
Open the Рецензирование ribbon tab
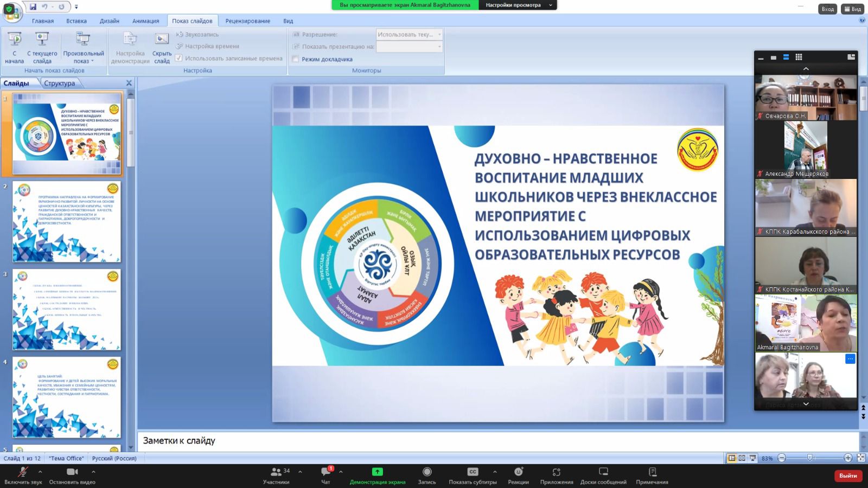tap(248, 21)
